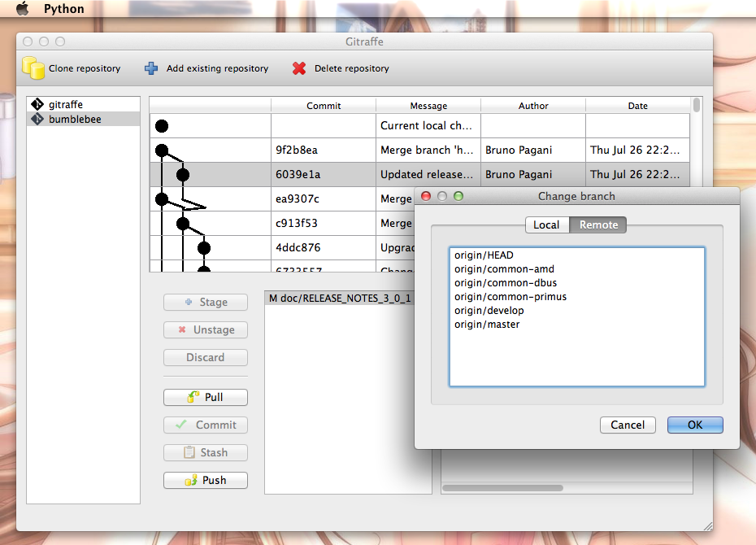Click the "Merge branch 'h..." message cell

[428, 150]
